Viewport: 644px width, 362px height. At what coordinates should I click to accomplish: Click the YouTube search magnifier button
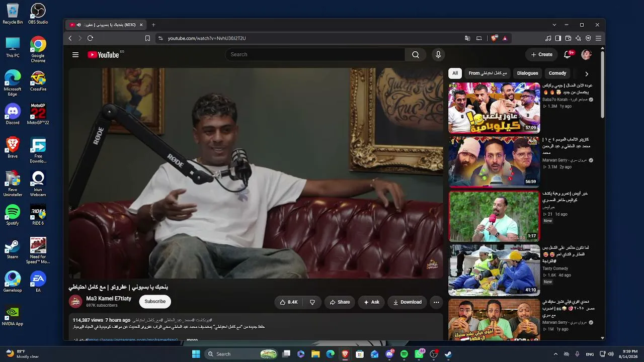416,55
